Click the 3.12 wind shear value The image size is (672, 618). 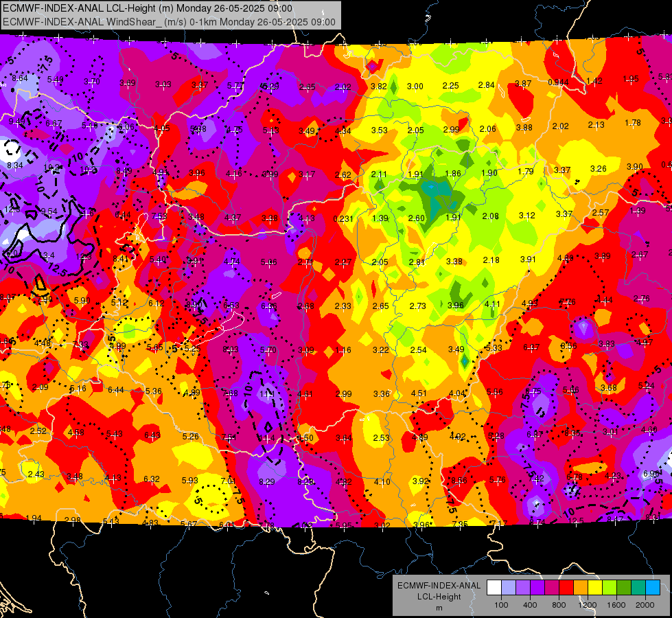pos(527,216)
